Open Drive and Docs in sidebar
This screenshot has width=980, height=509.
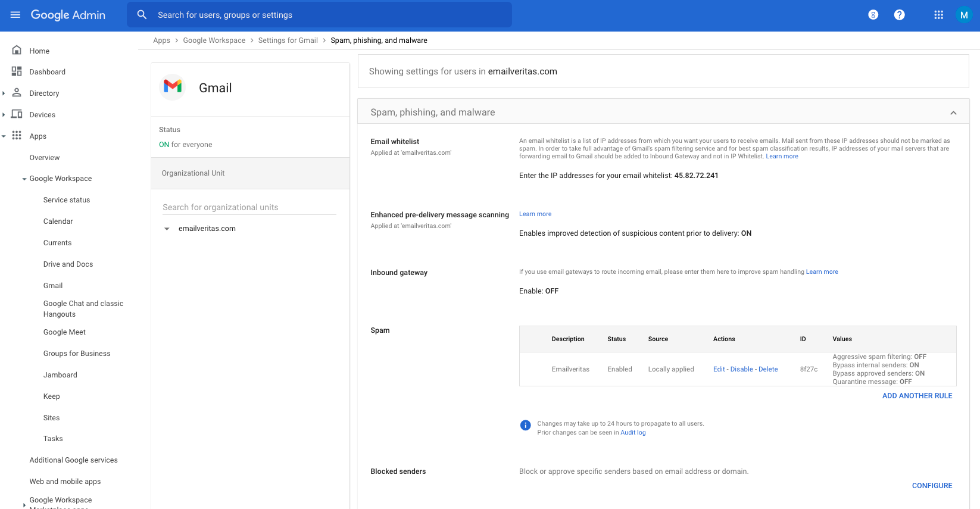click(68, 264)
